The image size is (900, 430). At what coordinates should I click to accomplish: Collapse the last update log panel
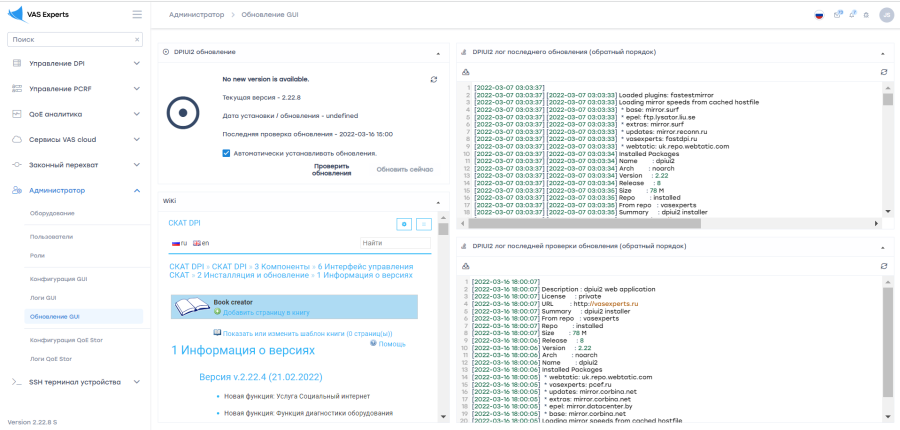tap(883, 53)
